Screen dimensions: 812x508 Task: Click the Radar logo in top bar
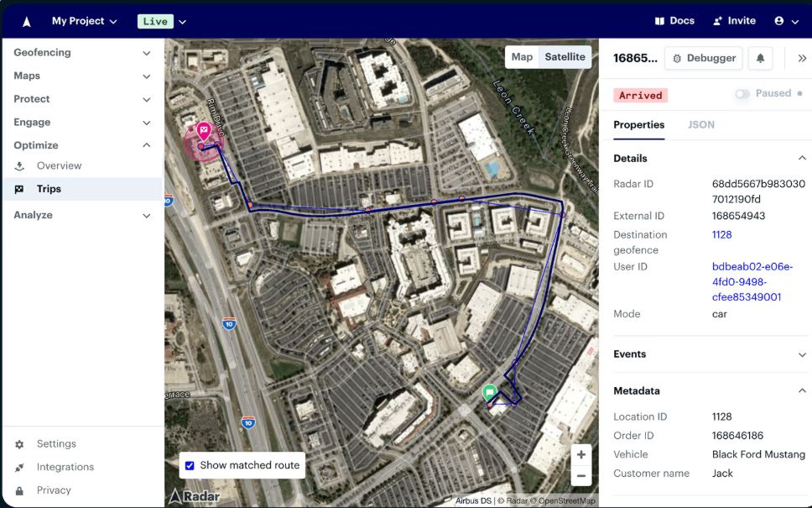point(26,22)
